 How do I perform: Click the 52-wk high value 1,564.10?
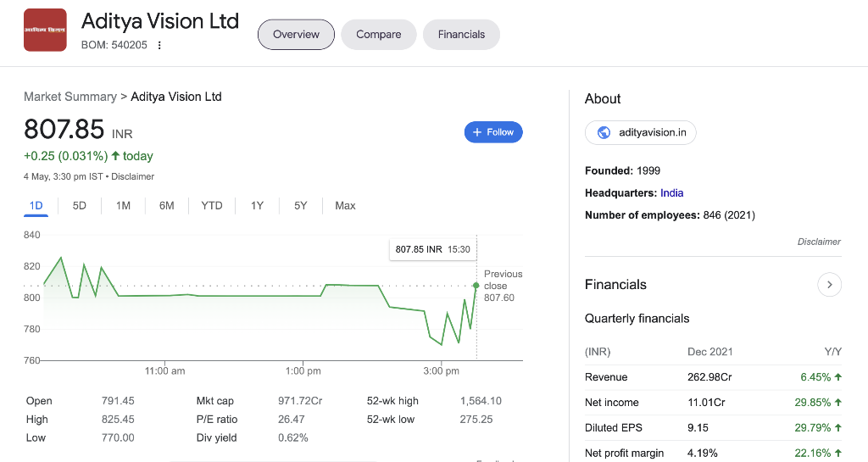[x=481, y=401]
